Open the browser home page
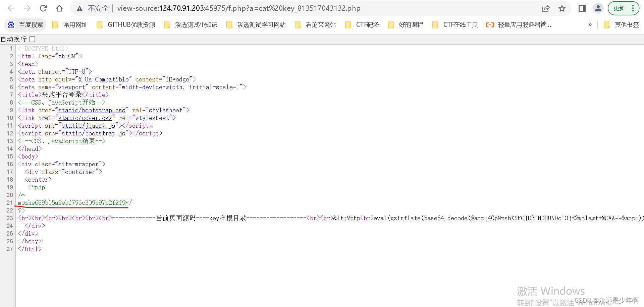644x307 pixels. pyautogui.click(x=59, y=8)
